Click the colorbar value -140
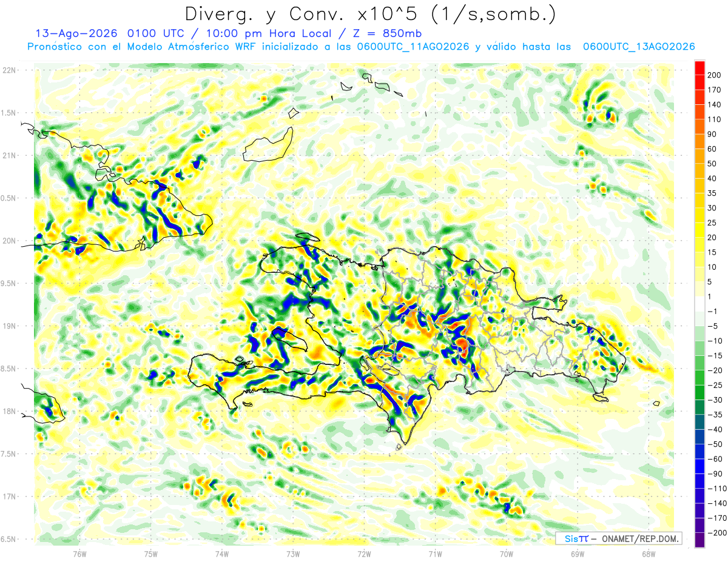This screenshot has height=562, width=728. (718, 503)
